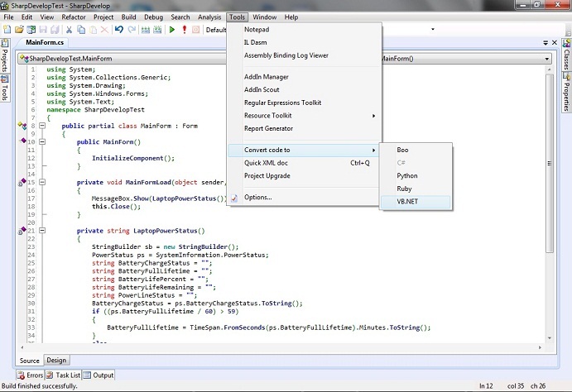
Task: Open the Tools side panel
Action: pos(4,88)
